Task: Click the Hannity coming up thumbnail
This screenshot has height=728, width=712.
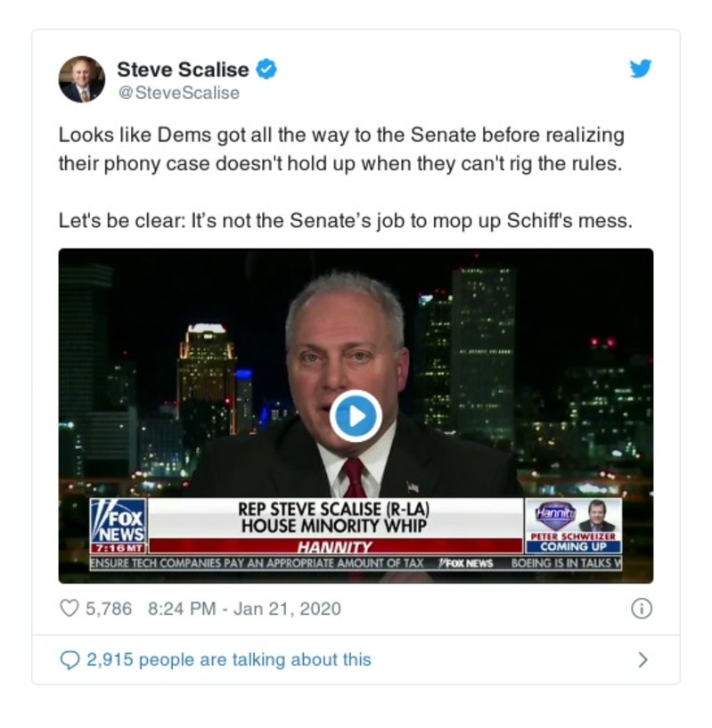Action: 573,526
